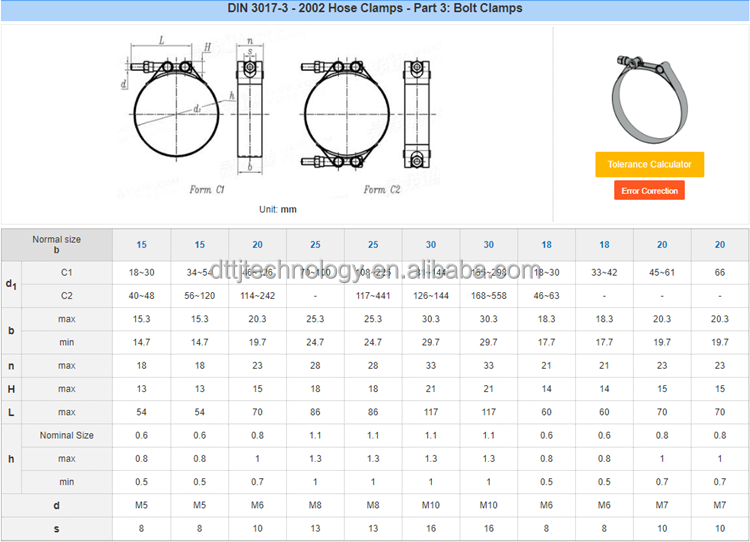Select the "Unit: mm" label
750x542 pixels.
(x=278, y=209)
